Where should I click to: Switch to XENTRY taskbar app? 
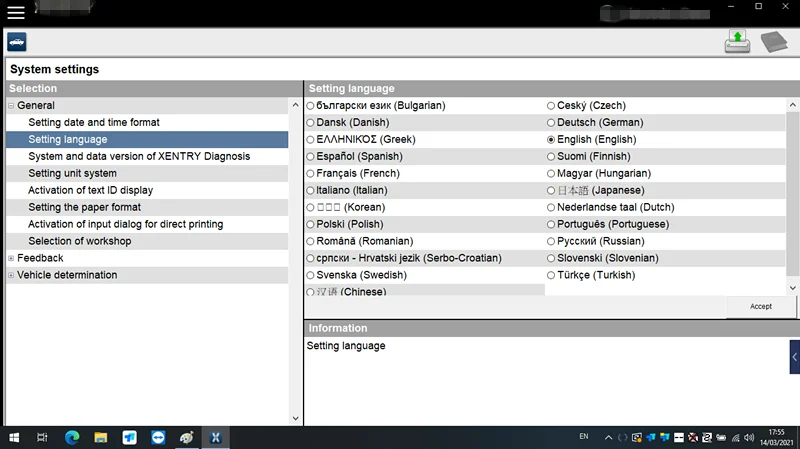point(215,438)
